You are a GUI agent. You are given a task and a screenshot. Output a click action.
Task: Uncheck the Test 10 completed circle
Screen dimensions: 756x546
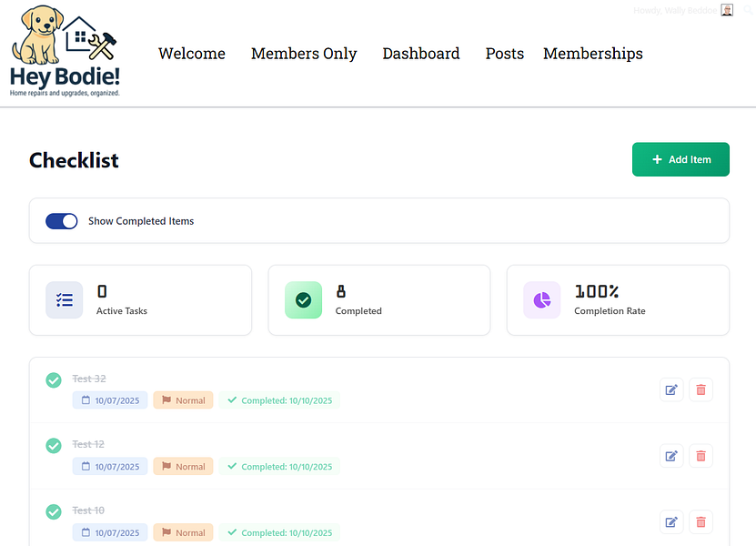[54, 511]
